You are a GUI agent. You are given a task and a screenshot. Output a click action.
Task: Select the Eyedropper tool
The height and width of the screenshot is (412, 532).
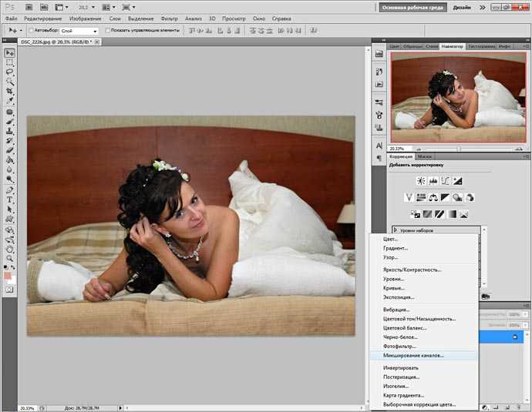[9, 101]
